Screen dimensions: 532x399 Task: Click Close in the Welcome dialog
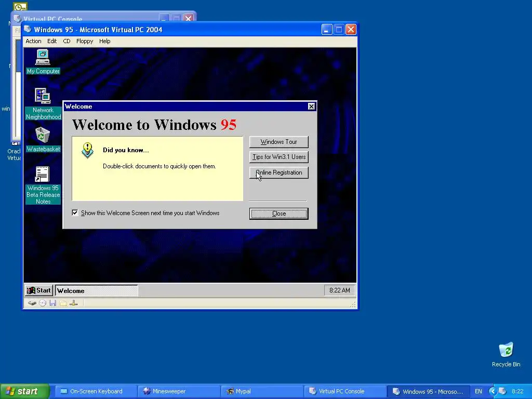[279, 214]
